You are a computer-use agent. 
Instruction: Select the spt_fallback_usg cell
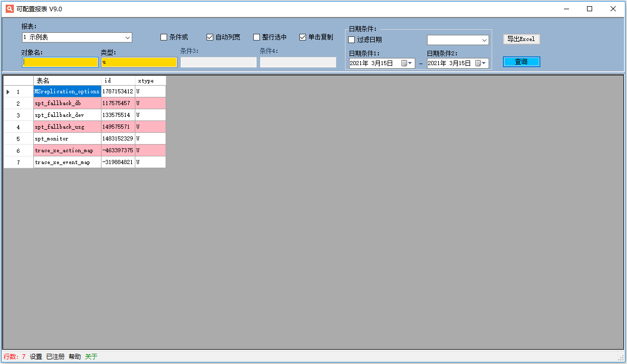67,127
